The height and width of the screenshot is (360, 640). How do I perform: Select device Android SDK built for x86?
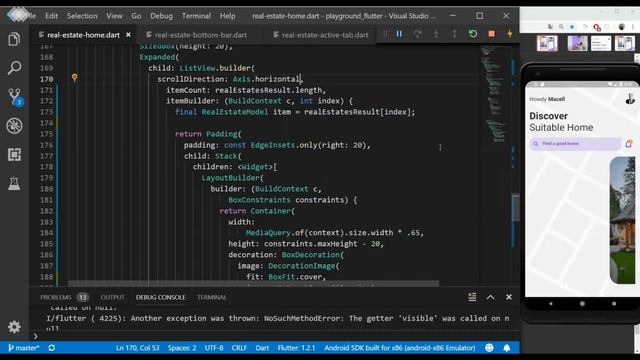[x=400, y=348]
